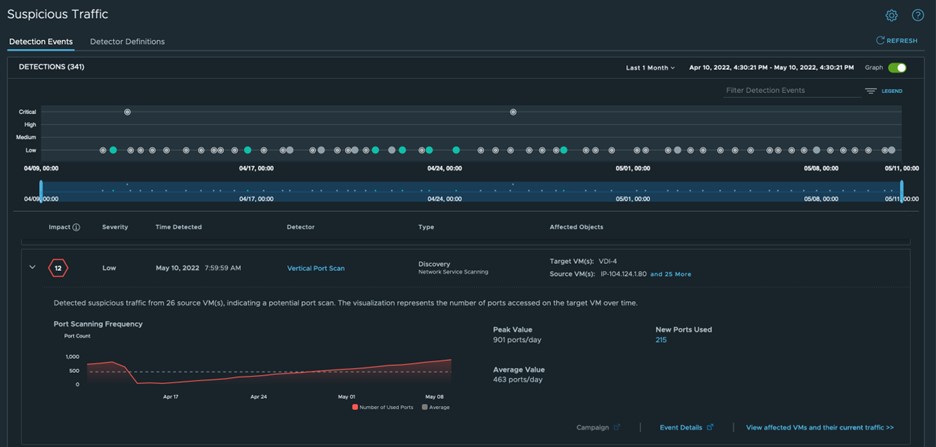The height and width of the screenshot is (447, 936).
Task: Click the hexagon impact score 12 badge
Action: (x=59, y=268)
